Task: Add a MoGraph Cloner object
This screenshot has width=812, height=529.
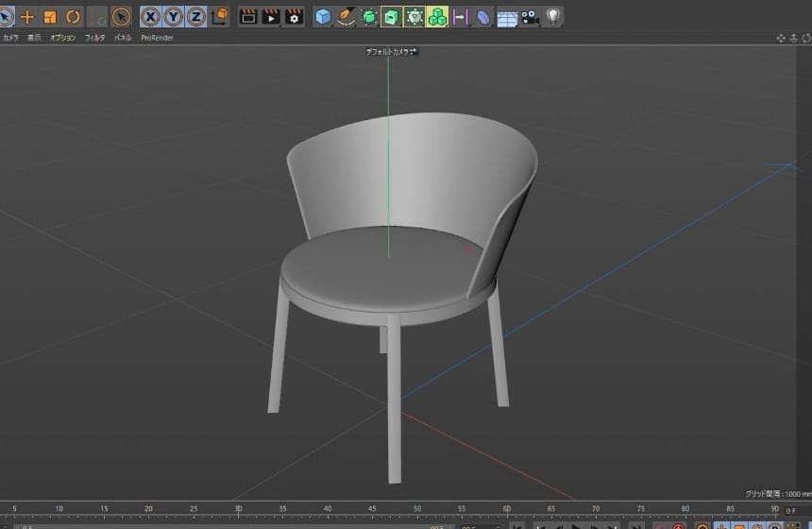Action: click(414, 17)
